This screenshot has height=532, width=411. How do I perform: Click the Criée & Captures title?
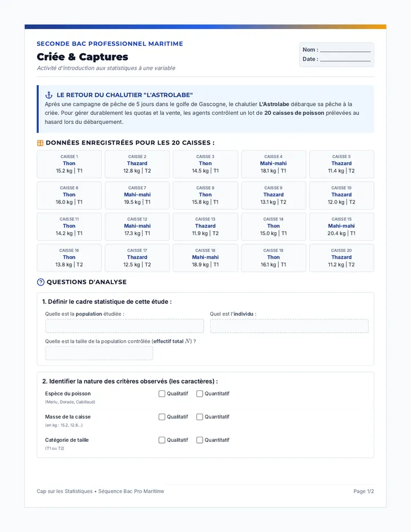[82, 57]
